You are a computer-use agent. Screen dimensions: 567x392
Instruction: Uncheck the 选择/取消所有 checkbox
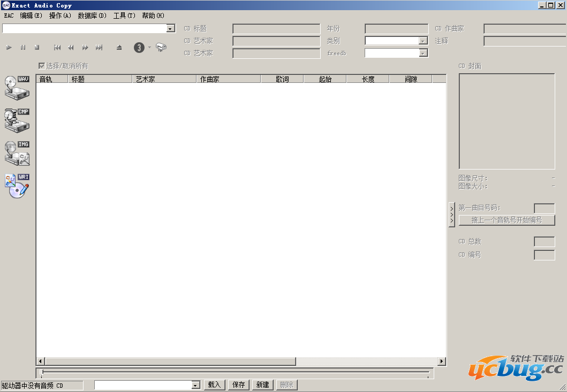pos(42,65)
